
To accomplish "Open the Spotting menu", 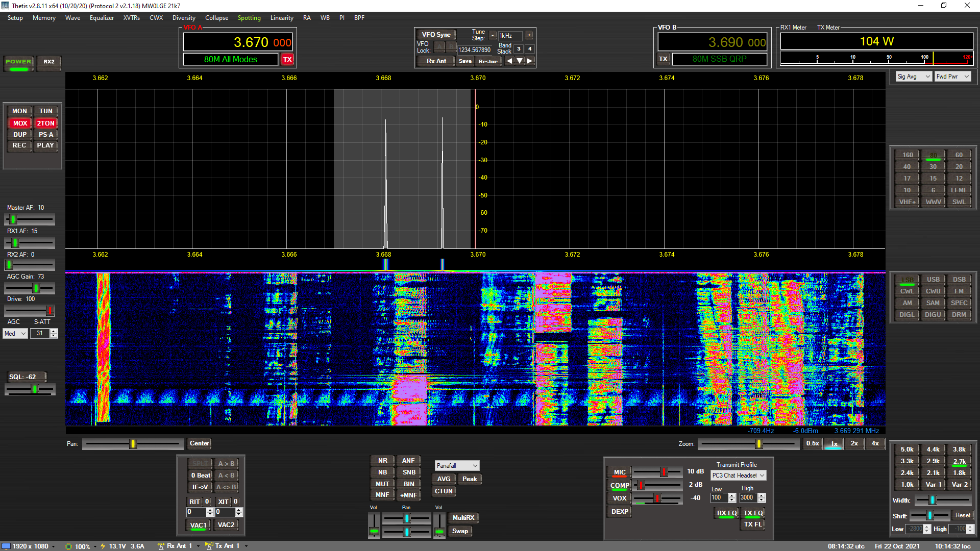I will tap(249, 18).
